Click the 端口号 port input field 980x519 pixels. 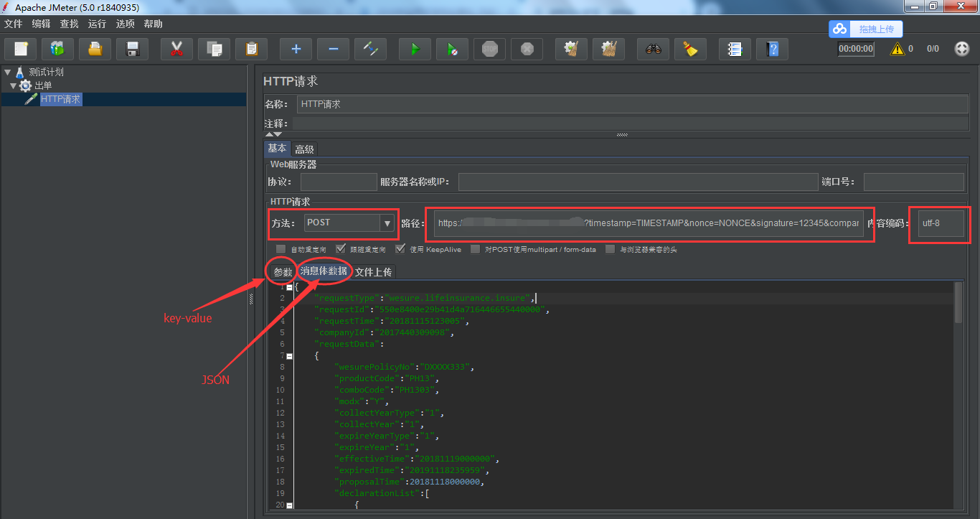coord(914,182)
